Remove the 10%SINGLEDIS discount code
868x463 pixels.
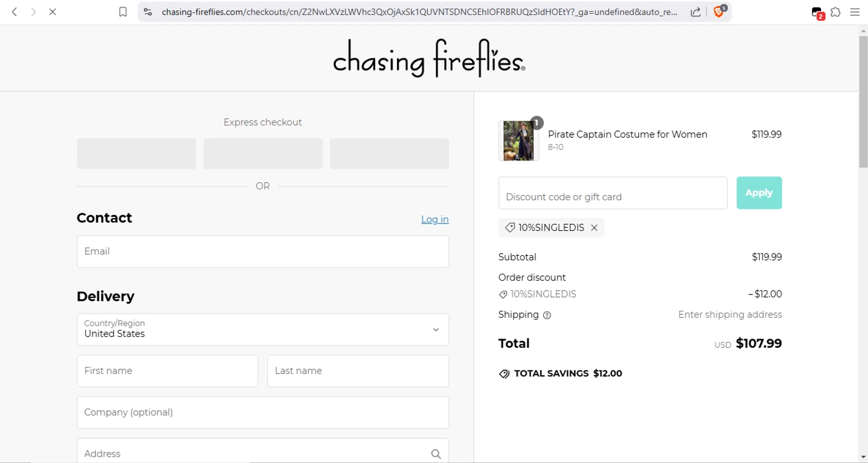pyautogui.click(x=594, y=228)
